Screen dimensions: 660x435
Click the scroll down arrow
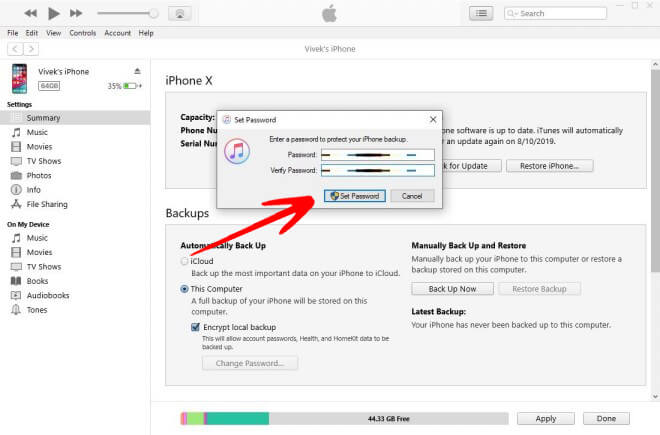coord(655,396)
